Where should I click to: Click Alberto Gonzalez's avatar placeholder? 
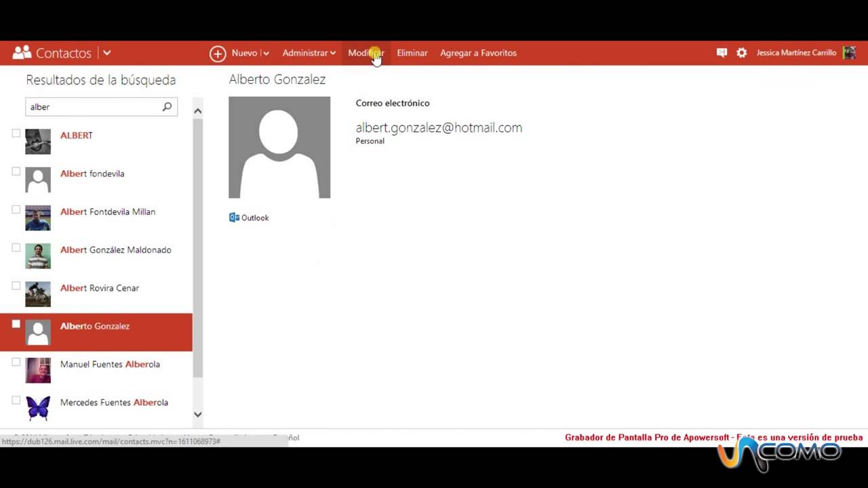pos(279,147)
